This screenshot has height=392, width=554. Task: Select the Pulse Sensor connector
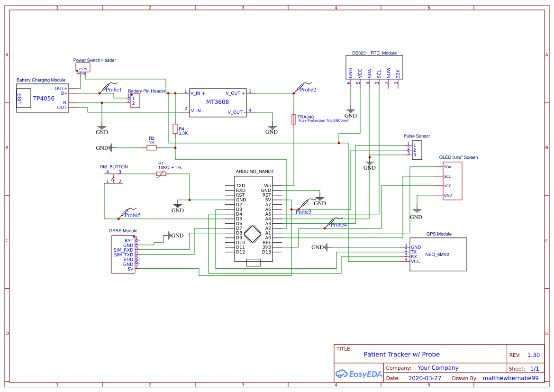coord(417,150)
